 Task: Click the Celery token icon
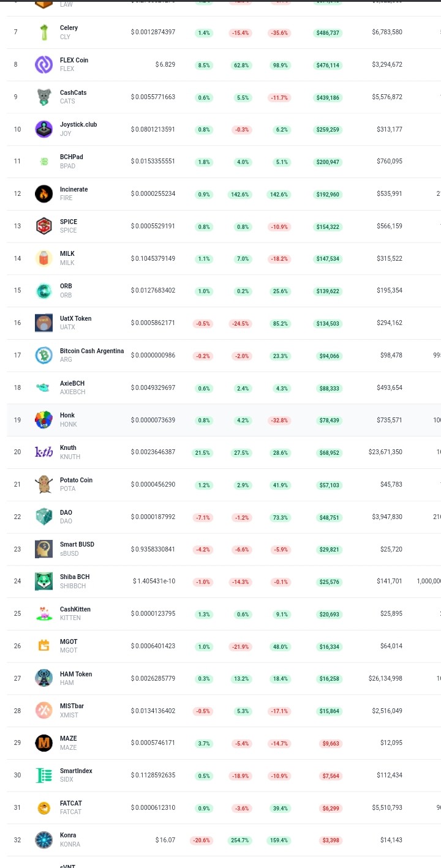[44, 32]
